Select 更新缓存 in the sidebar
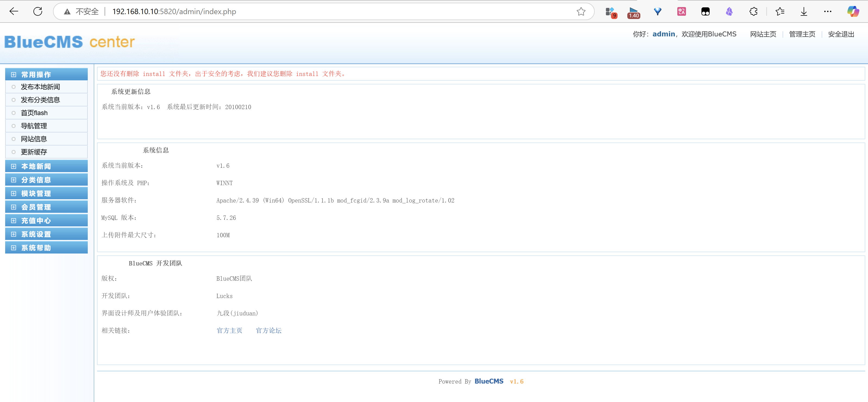This screenshot has height=402, width=868. 34,152
